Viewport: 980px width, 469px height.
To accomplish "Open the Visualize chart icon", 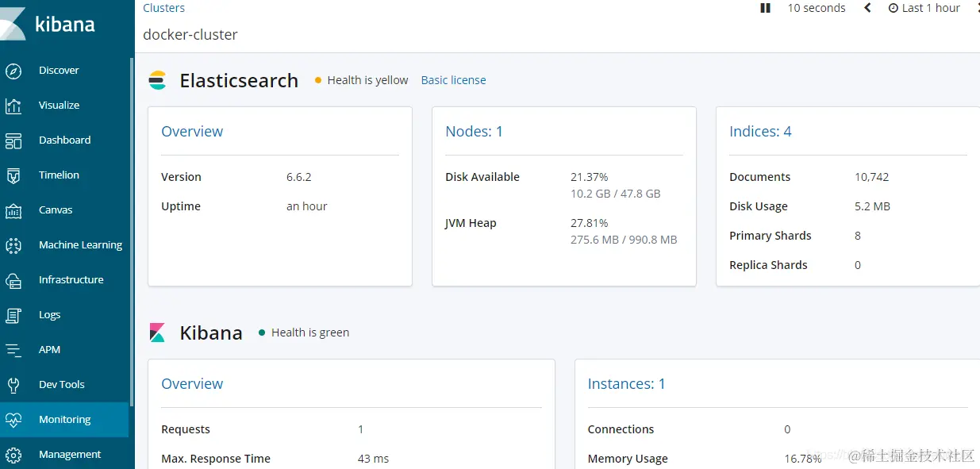I will [x=13, y=106].
